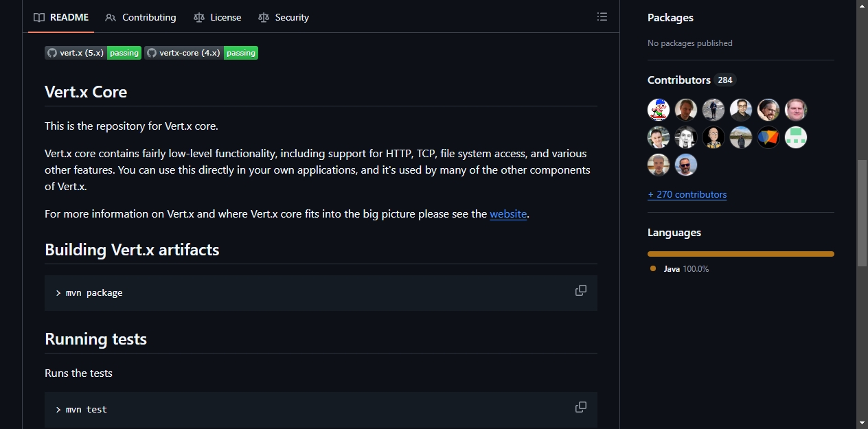Copy the mvn test command

click(x=581, y=407)
